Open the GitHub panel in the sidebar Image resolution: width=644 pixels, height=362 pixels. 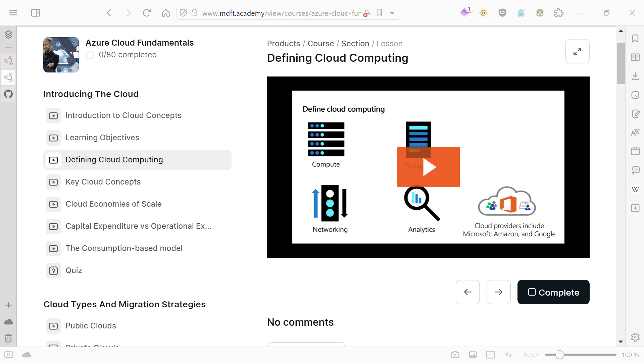(x=8, y=94)
